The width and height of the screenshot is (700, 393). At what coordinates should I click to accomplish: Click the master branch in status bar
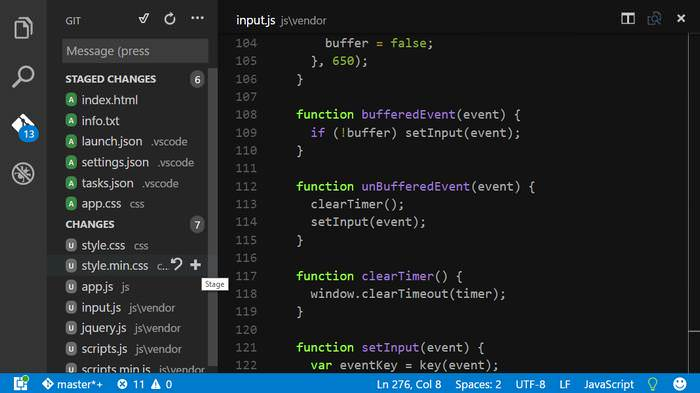[72, 384]
